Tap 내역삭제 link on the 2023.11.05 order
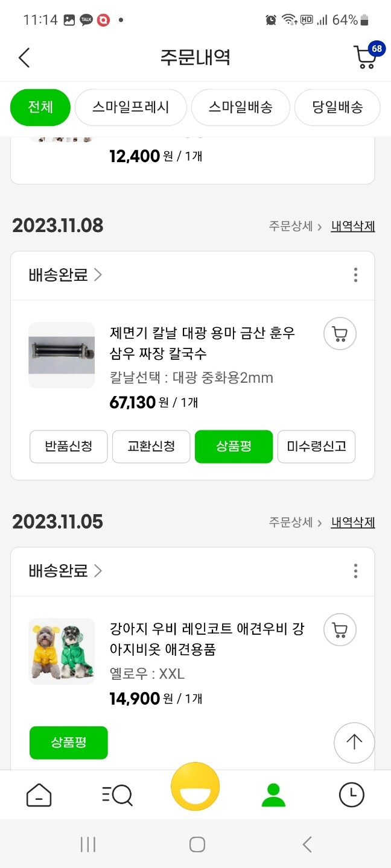The height and width of the screenshot is (868, 391). point(353,522)
